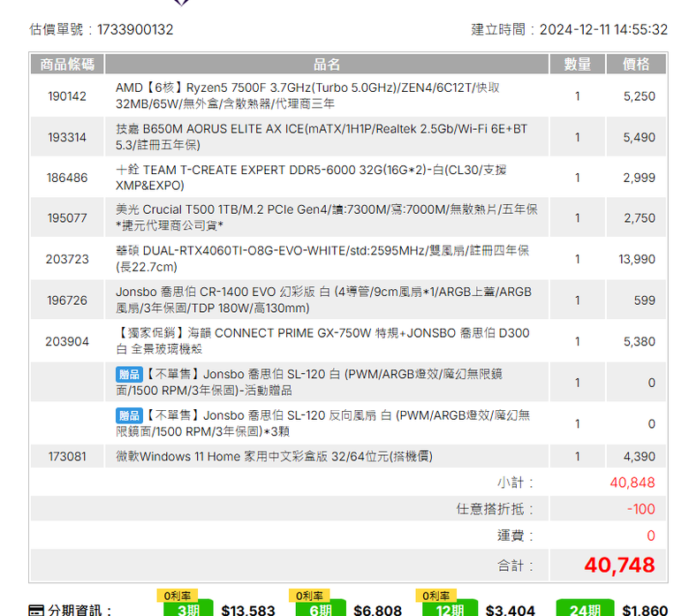Click the price 2,999
Screen dimensions: 689x616
coord(640,178)
